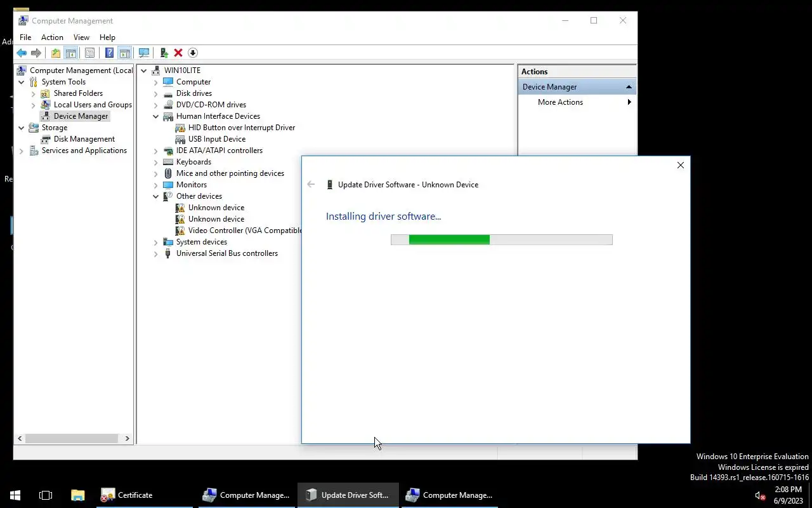Click the console tree horizontal scrollbar thumb
812x508 pixels.
click(x=72, y=438)
